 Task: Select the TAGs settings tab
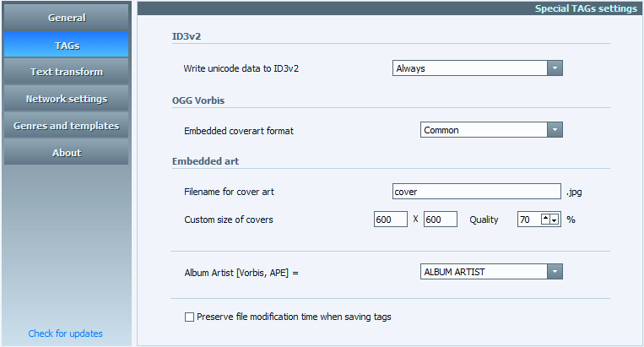pyautogui.click(x=66, y=45)
